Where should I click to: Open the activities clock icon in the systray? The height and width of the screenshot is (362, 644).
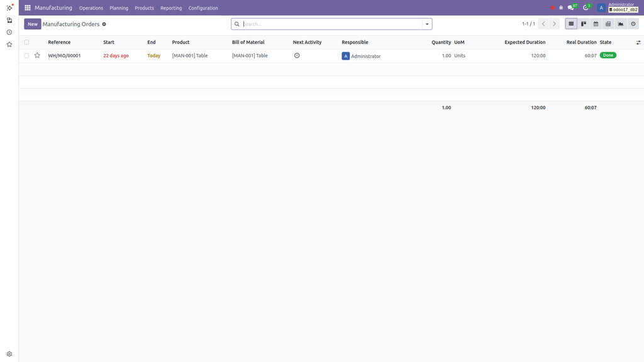coord(586,7)
